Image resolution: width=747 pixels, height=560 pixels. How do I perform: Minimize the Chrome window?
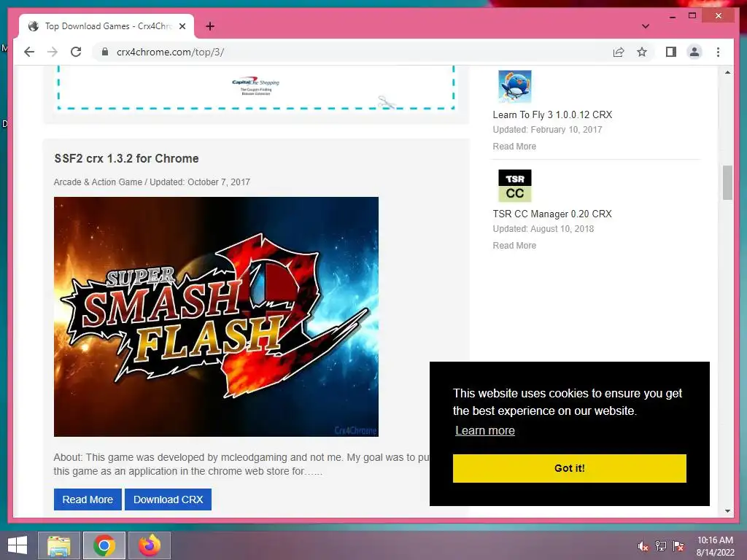672,16
